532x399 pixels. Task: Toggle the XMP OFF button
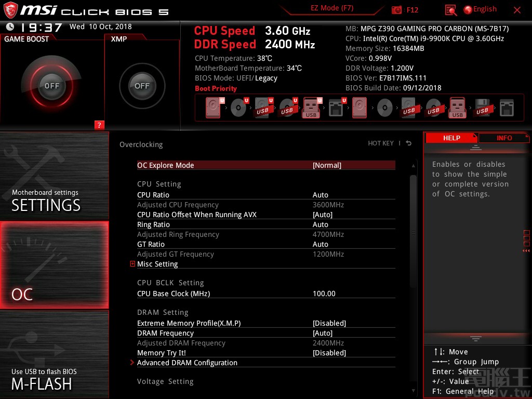pos(142,86)
